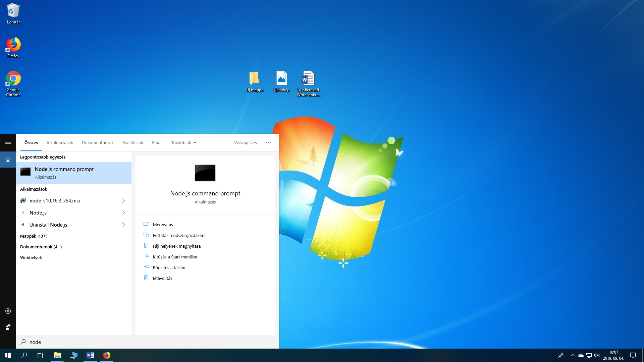The image size is (644, 362).
Task: Click the taskbar search magnifier icon
Action: (24, 355)
